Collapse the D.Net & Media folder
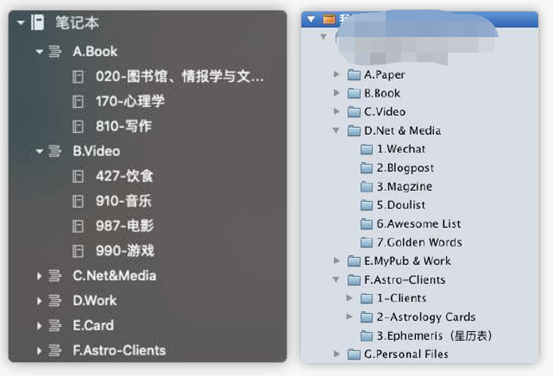The height and width of the screenshot is (376, 553). click(336, 131)
